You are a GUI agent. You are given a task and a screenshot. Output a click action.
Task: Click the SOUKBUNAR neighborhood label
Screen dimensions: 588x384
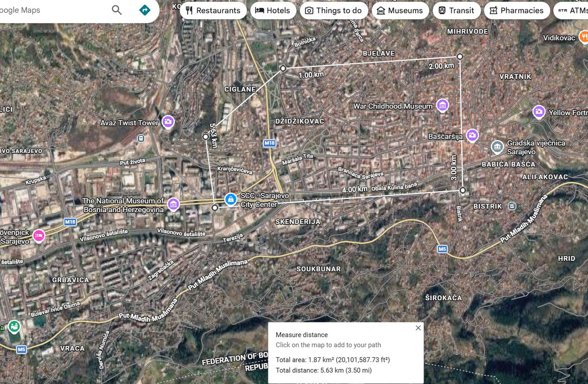(x=318, y=269)
